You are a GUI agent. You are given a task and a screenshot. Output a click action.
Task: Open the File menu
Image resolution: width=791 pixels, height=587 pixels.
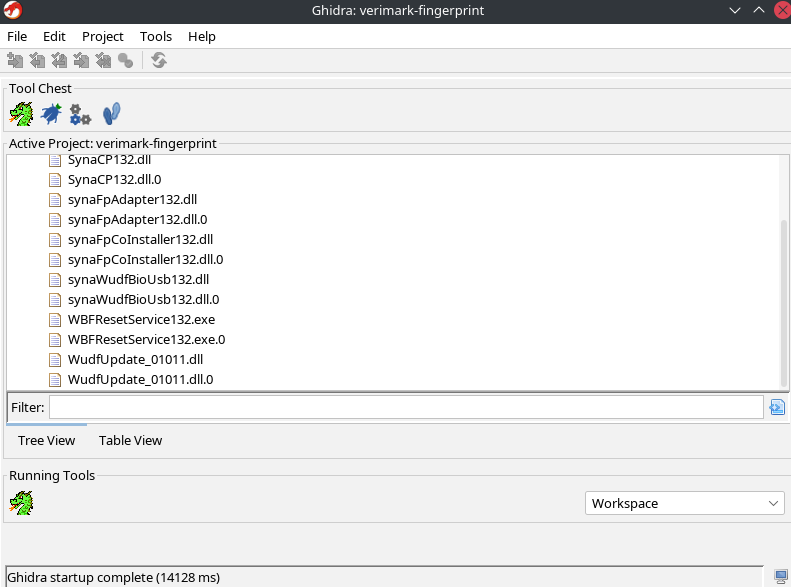pyautogui.click(x=17, y=36)
